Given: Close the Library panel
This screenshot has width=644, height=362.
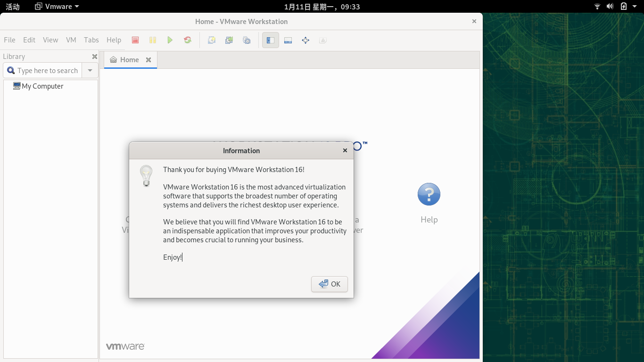Looking at the screenshot, I should pyautogui.click(x=94, y=57).
